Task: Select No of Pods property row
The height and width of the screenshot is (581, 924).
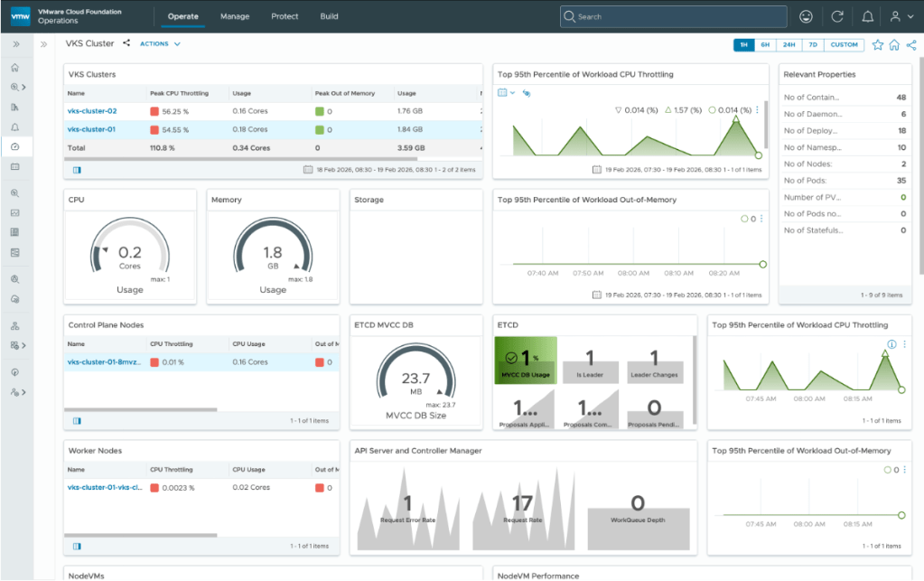Action: 845,181
